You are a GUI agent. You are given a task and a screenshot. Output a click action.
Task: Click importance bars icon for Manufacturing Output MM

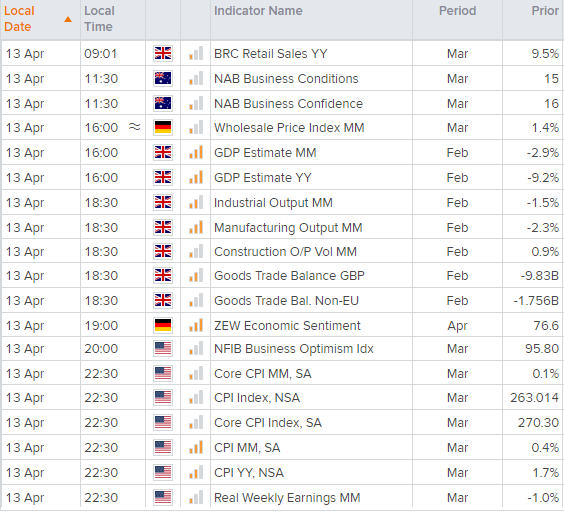[x=196, y=227]
